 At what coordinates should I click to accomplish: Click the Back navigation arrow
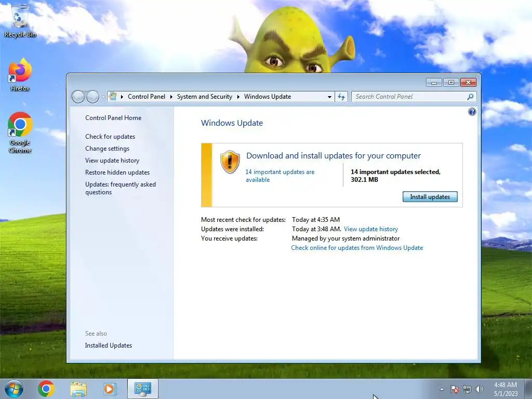[x=78, y=97]
